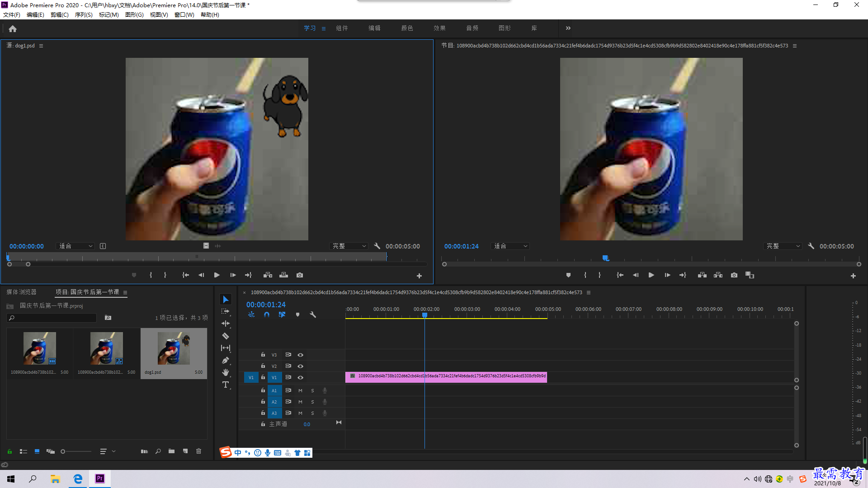The image size is (868, 488).
Task: Toggle the V2 track output eye
Action: [300, 366]
